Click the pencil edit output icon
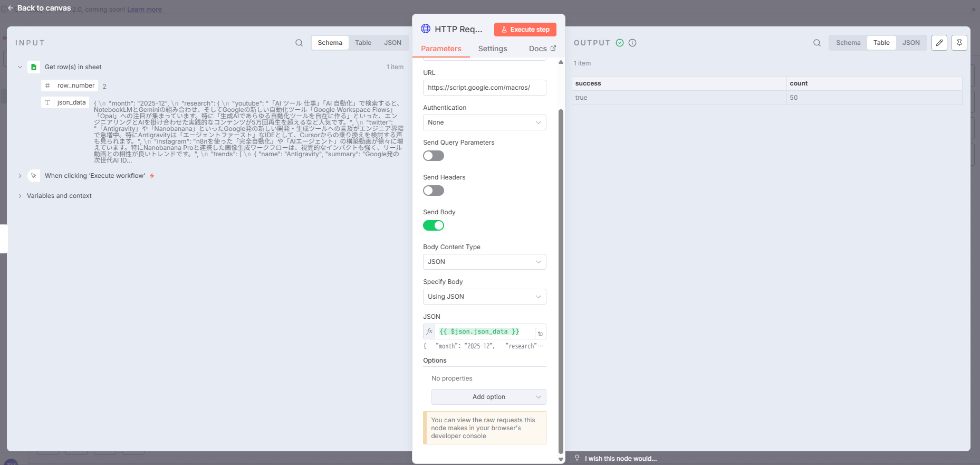980x465 pixels. pos(939,43)
